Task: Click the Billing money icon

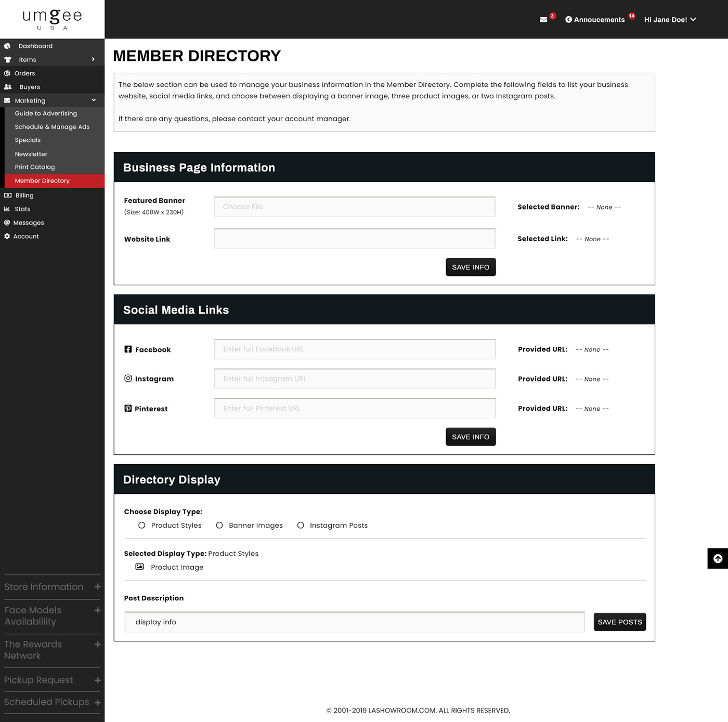Action: 8,195
